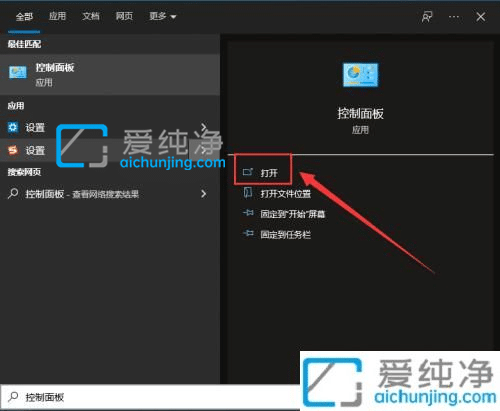
Task: Choose 打开文件位置 action
Action: pos(285,194)
